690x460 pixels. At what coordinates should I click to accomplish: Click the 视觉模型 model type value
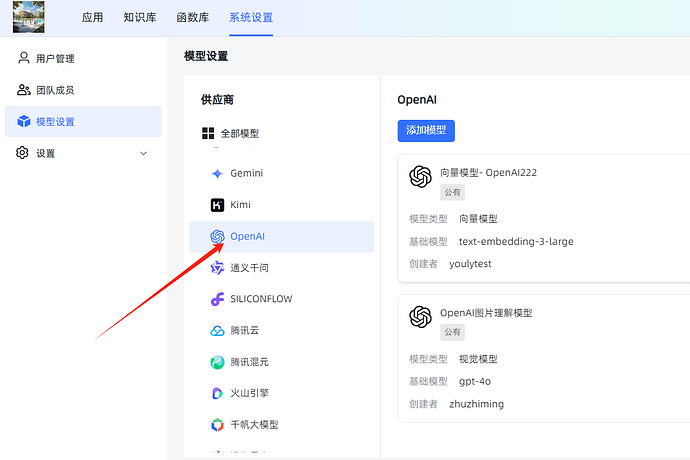[x=478, y=359]
